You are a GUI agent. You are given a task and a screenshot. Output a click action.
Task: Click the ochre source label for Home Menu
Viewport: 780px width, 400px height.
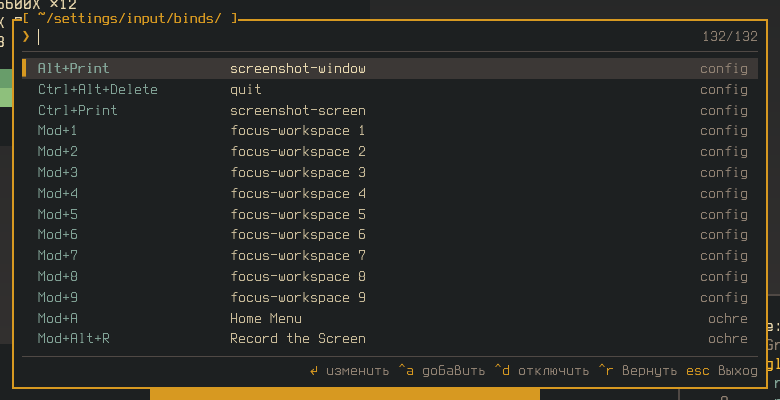click(x=728, y=318)
